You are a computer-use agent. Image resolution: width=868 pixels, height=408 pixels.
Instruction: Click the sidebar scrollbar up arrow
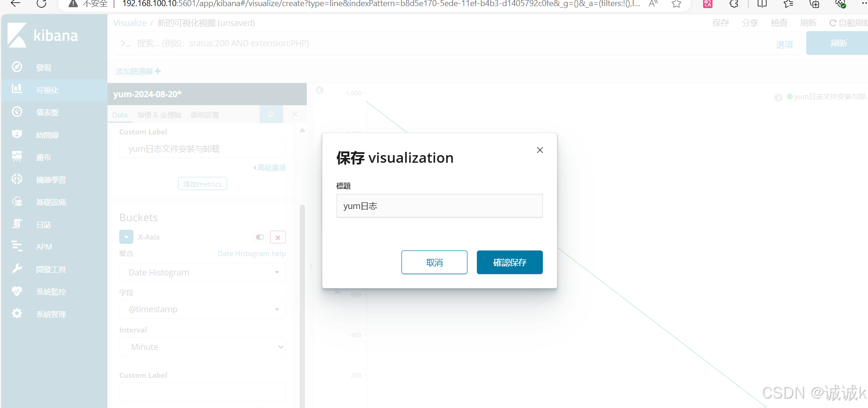[x=302, y=130]
